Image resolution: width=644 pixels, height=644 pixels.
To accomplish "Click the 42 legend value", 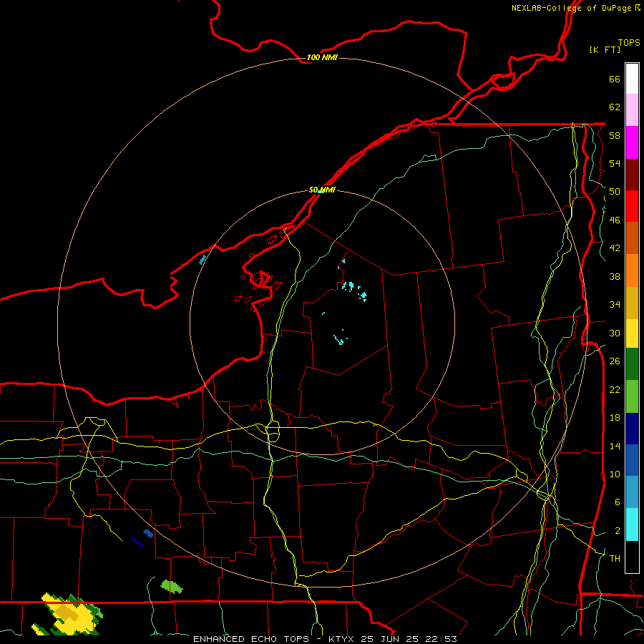I will 615,248.
